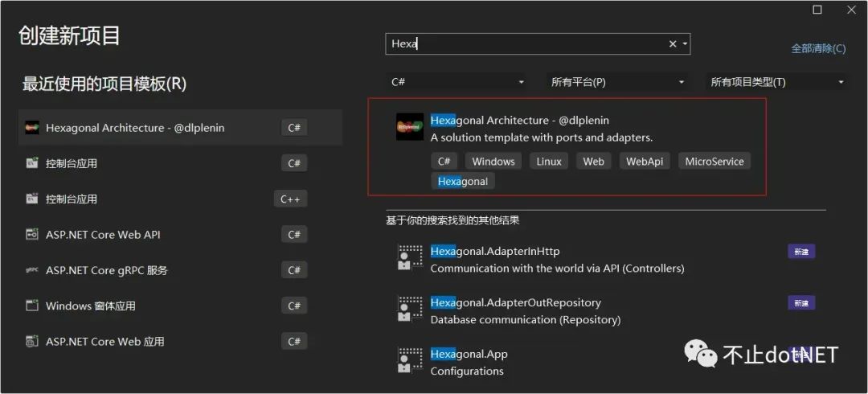Click description 'A solution template with ports and adapters.'

coord(542,137)
